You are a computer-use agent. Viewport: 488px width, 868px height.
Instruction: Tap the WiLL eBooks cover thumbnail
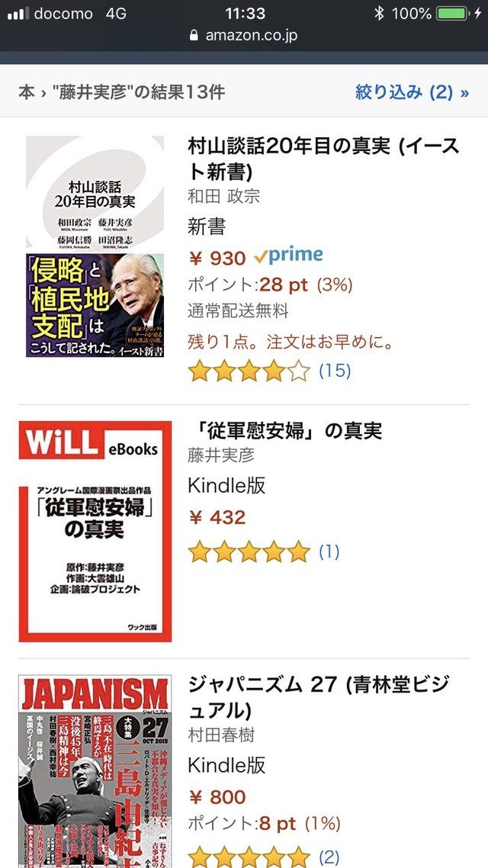click(x=95, y=532)
